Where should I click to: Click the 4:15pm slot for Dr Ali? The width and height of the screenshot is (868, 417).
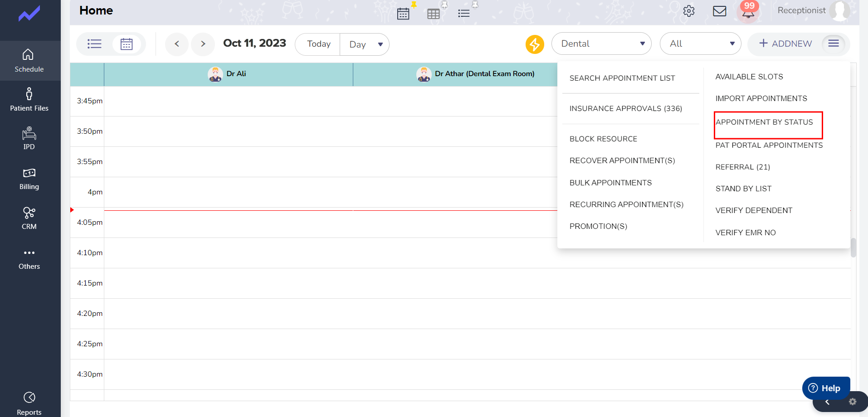229,283
